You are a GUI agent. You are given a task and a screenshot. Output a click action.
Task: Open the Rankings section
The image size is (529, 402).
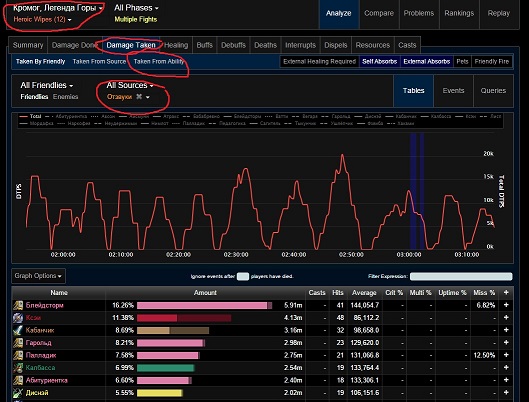pos(459,13)
